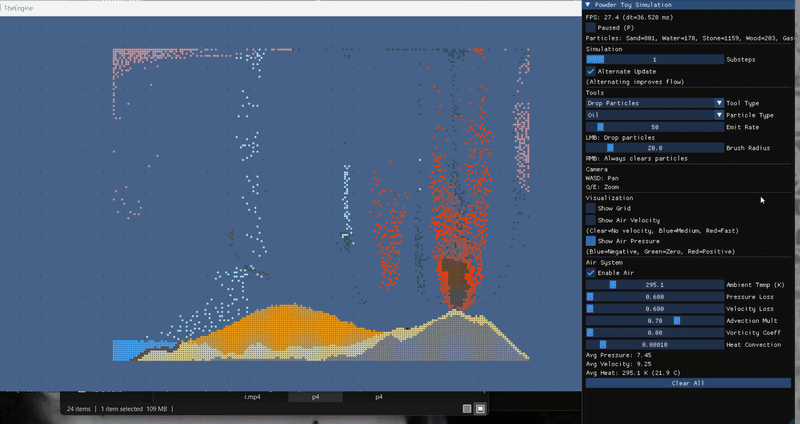This screenshot has height=424, width=800.
Task: Click the Heat Convection slider
Action: (x=654, y=344)
